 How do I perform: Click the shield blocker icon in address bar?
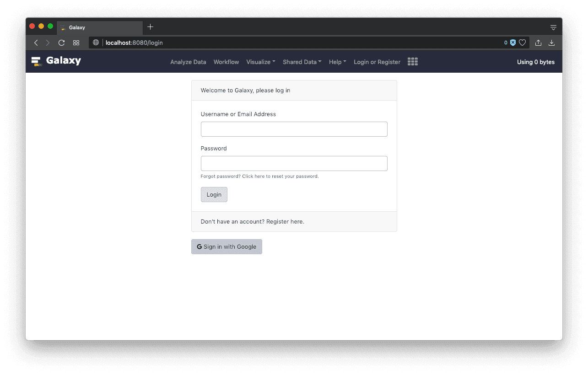pyautogui.click(x=513, y=43)
